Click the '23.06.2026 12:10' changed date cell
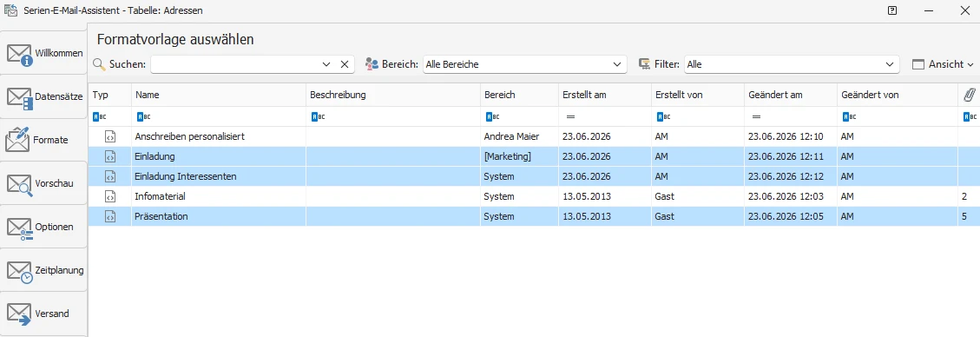This screenshot has width=980, height=337. [x=791, y=136]
